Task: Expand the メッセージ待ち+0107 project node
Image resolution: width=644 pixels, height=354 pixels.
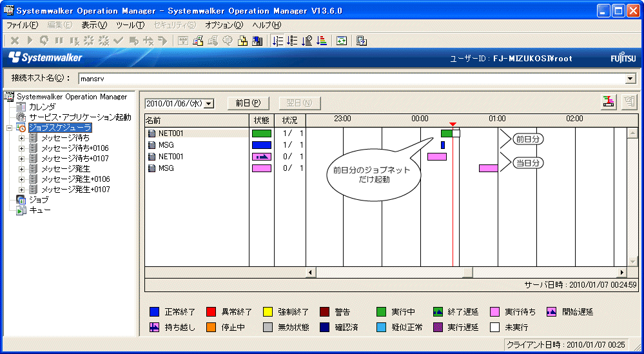Action: point(21,159)
